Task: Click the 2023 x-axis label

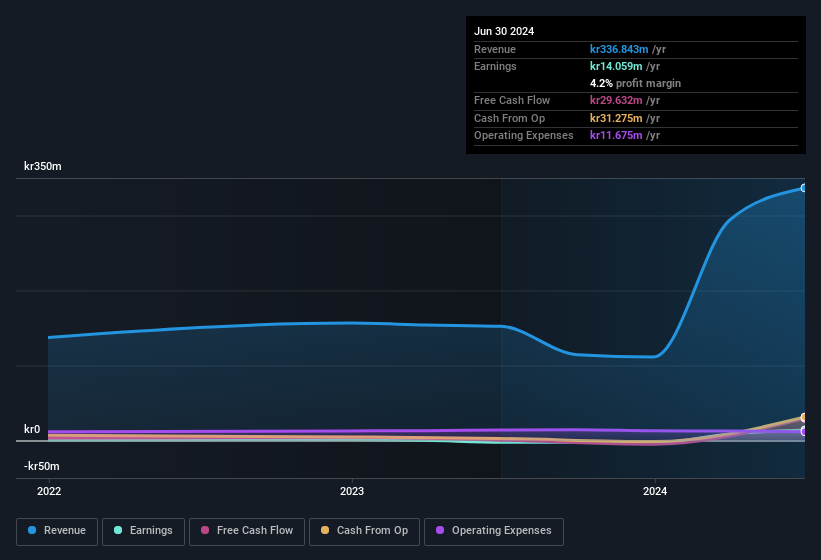Action: (x=352, y=491)
